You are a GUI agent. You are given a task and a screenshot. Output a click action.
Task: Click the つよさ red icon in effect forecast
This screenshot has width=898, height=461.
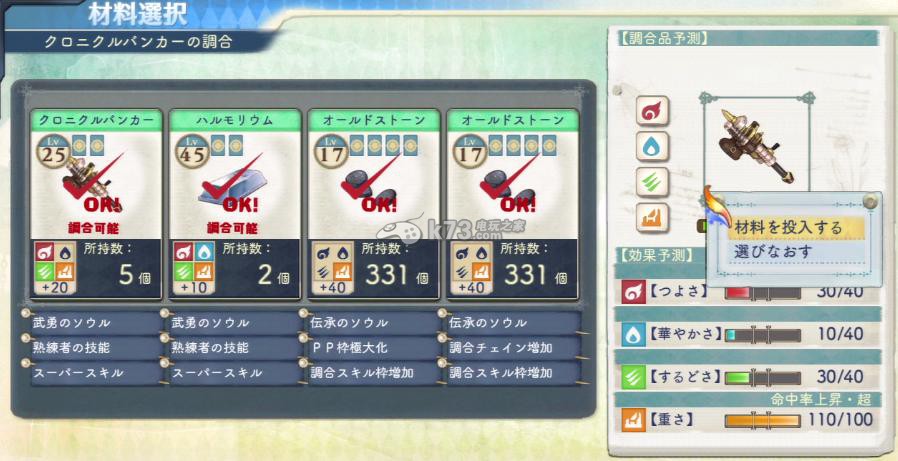tap(633, 293)
